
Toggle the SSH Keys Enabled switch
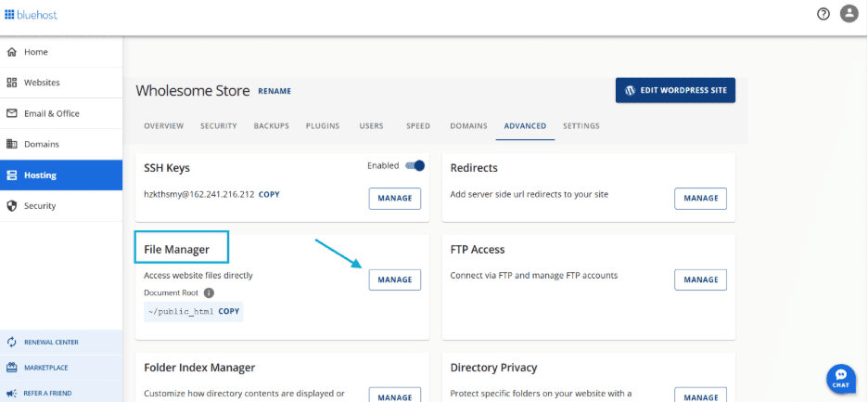[x=414, y=166]
